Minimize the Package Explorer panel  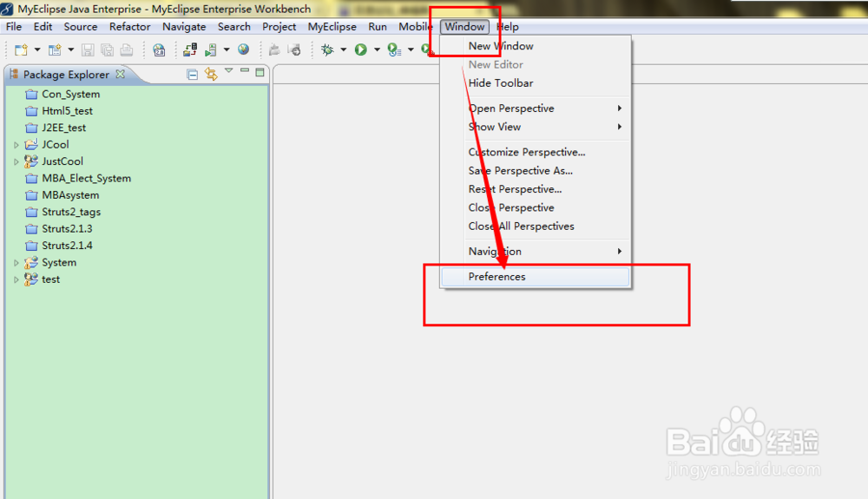(x=244, y=71)
